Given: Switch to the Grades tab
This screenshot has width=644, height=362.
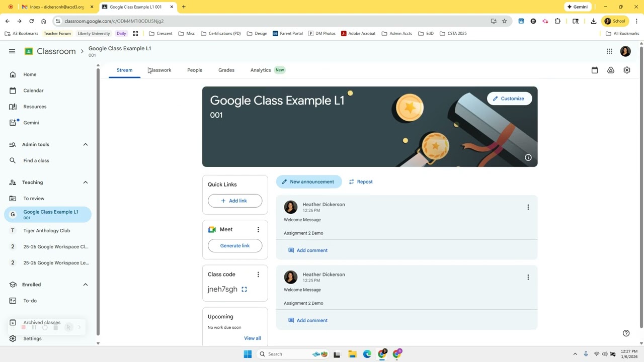Looking at the screenshot, I should point(226,70).
